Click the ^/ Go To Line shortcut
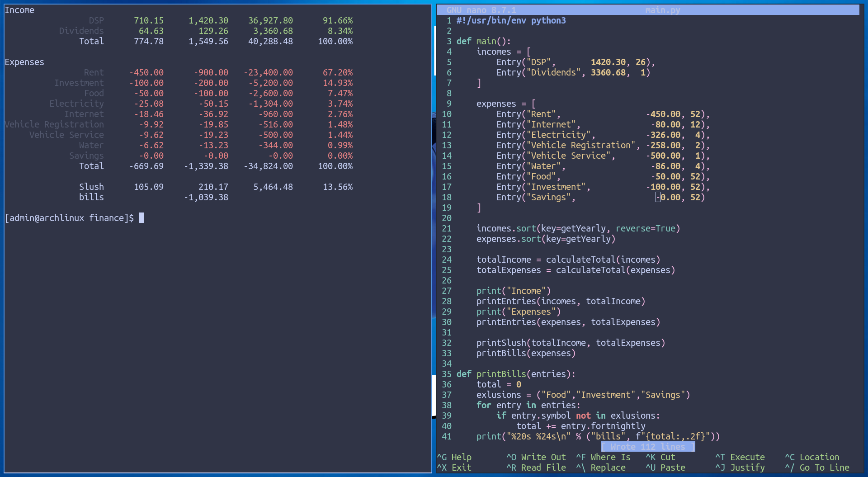The width and height of the screenshot is (868, 477). click(x=817, y=468)
